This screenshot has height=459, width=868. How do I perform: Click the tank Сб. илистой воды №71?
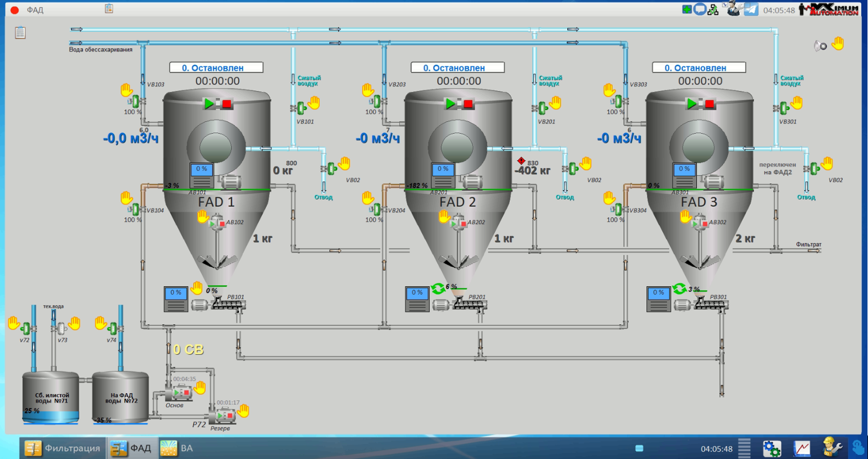pyautogui.click(x=51, y=397)
